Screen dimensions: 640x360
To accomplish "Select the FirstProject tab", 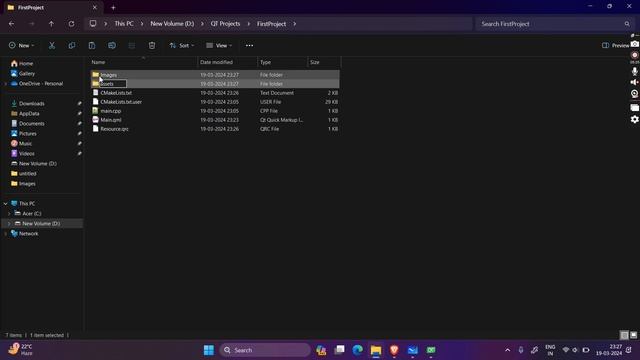I will click(x=53, y=7).
